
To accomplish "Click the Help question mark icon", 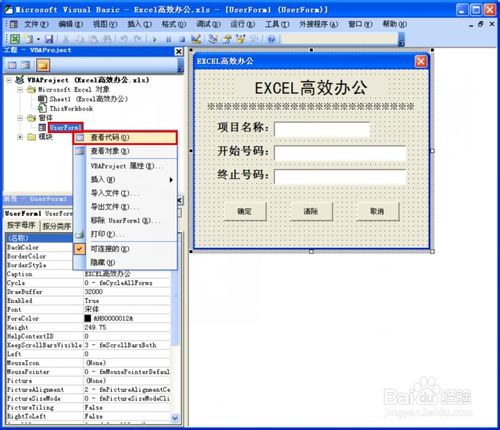I will coord(271,39).
